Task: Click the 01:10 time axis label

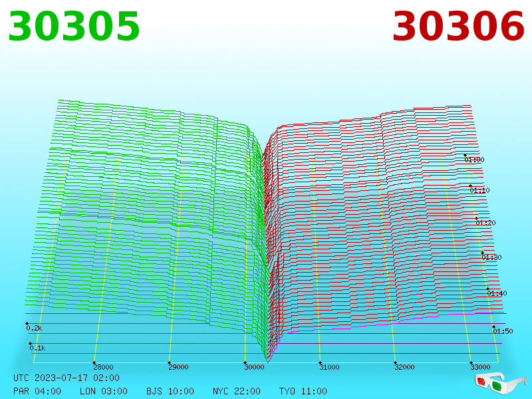Action: pyautogui.click(x=479, y=190)
